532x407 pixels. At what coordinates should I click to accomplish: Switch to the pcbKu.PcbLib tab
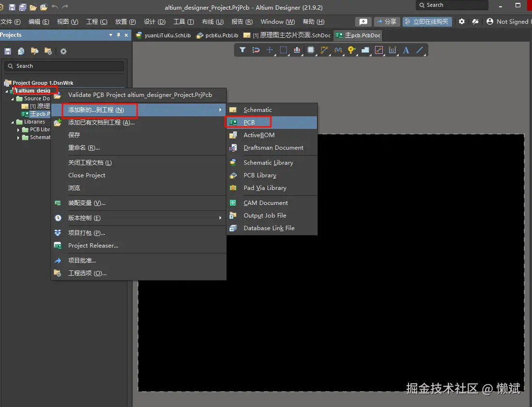pyautogui.click(x=218, y=35)
